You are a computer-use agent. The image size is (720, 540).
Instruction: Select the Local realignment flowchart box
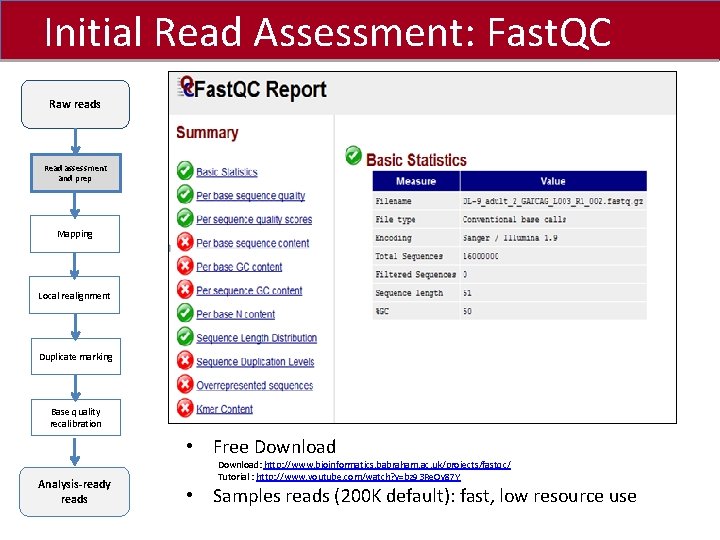tap(74, 295)
